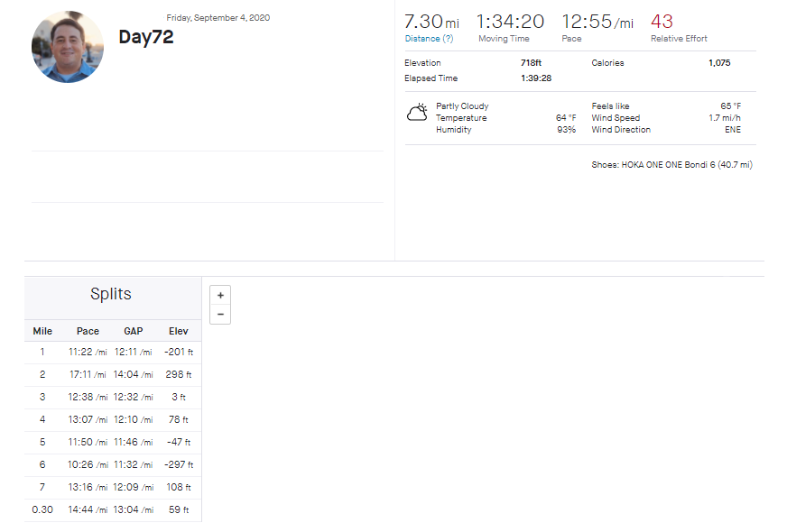Select mile 3 split pace 12:38 /mi

pos(88,397)
